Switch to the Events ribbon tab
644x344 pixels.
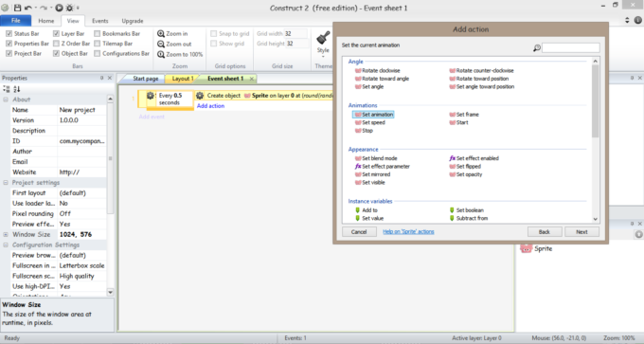pos(99,21)
